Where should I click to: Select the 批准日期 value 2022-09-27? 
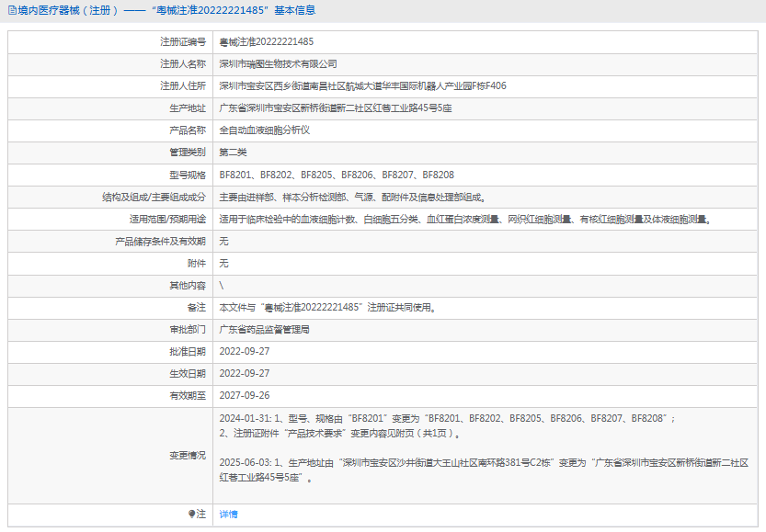tap(245, 351)
